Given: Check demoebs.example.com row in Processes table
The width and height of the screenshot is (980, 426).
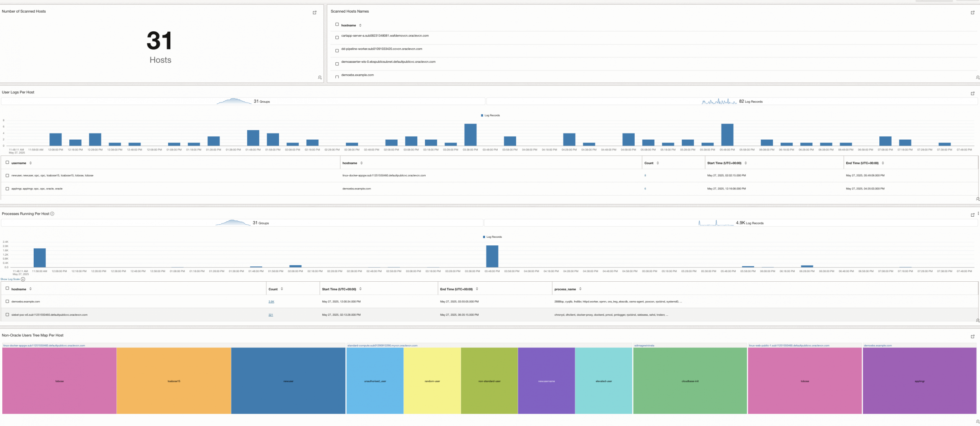Looking at the screenshot, I should pos(7,302).
